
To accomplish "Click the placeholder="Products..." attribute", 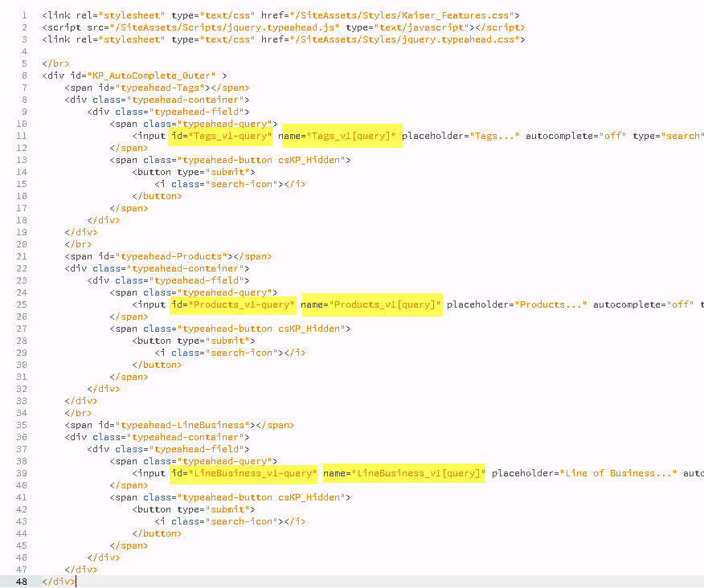I will [x=517, y=304].
